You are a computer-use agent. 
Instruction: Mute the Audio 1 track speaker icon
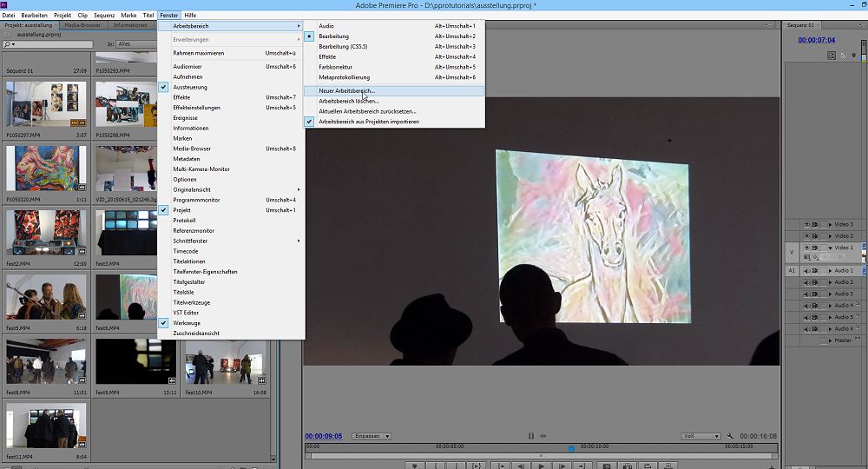point(807,271)
